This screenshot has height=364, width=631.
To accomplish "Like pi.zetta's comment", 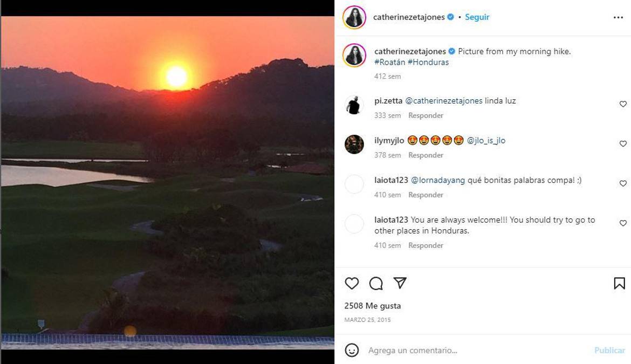I will pyautogui.click(x=623, y=104).
